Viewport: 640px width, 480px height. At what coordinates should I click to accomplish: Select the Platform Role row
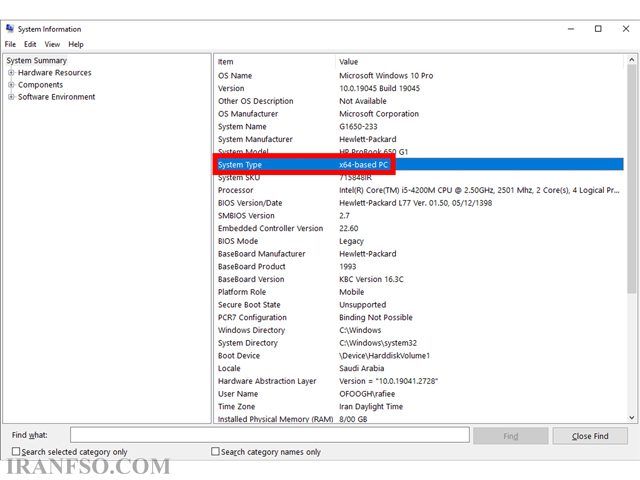[419, 292]
